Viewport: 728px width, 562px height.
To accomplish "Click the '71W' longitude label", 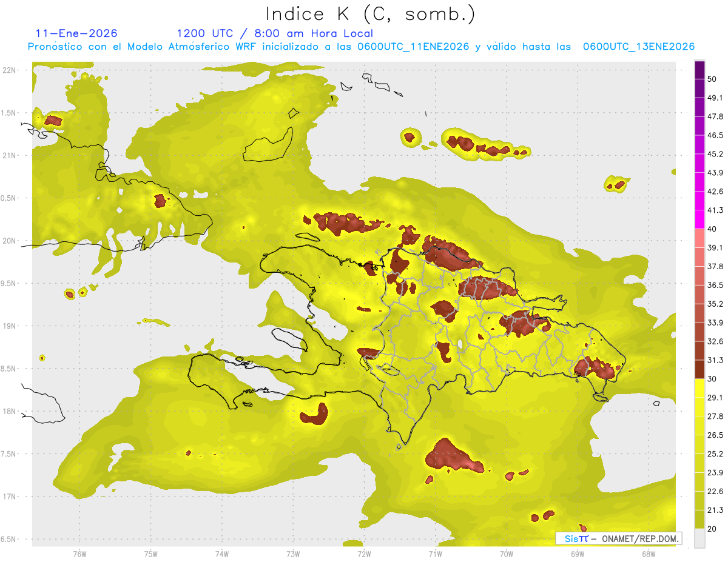I will click(435, 554).
